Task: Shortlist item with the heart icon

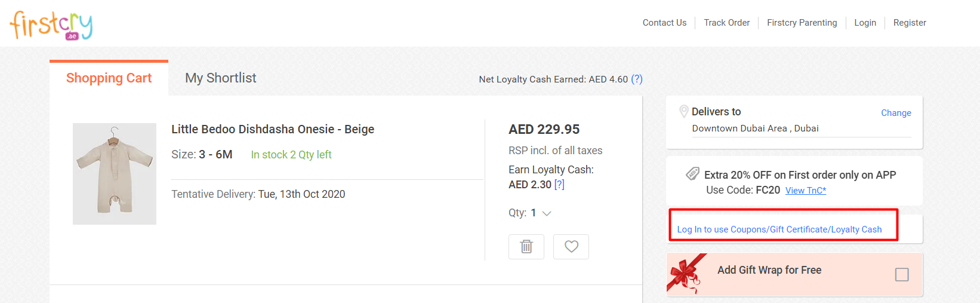Action: pyautogui.click(x=571, y=246)
